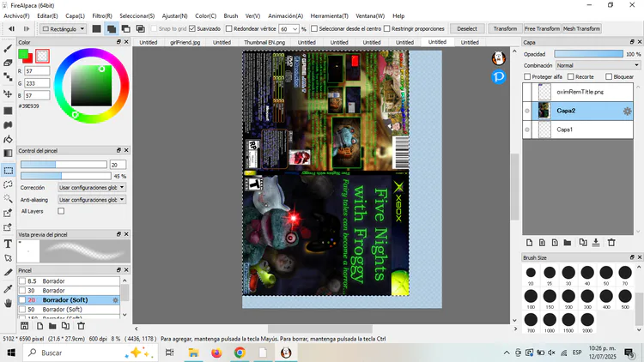The width and height of the screenshot is (644, 362).
Task: Open the Filtro menu
Action: 102,16
